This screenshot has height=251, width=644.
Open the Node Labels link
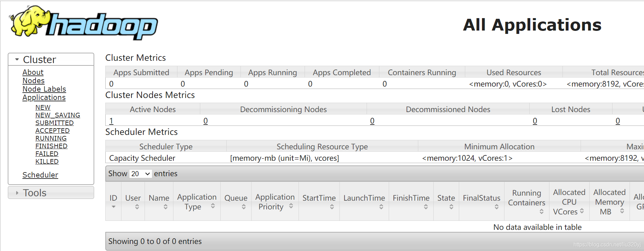(44, 89)
